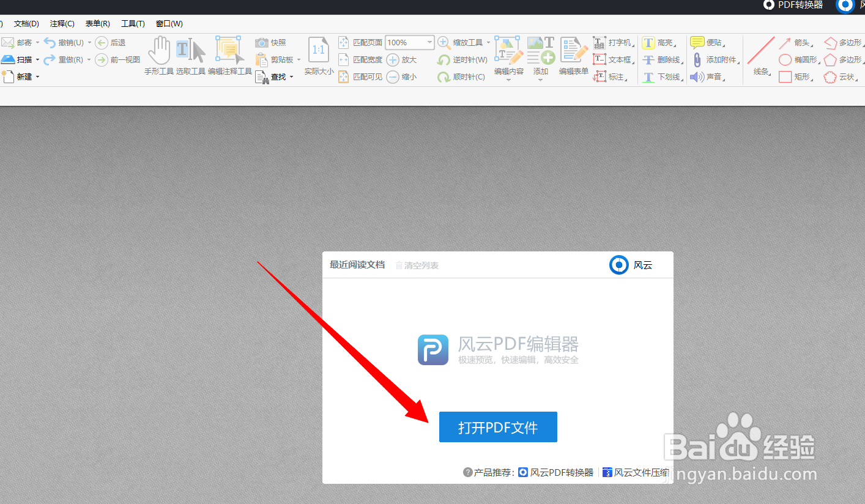Attach a file with 添加附件

pos(713,59)
